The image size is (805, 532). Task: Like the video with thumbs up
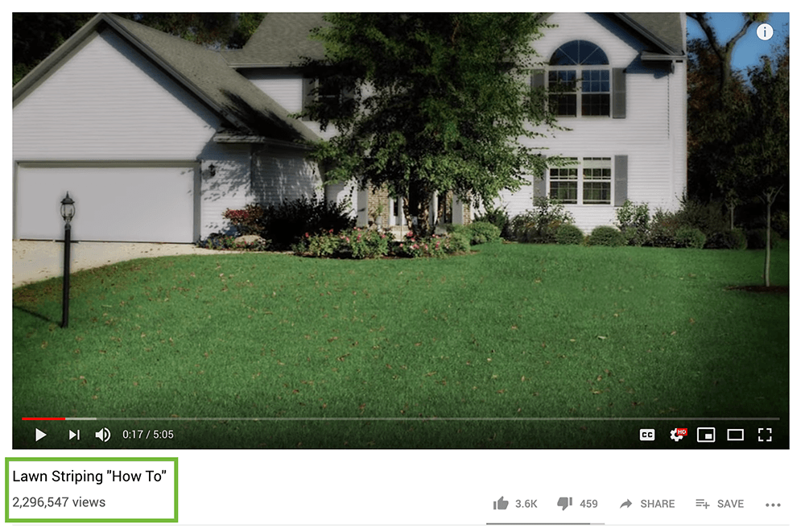(501, 503)
